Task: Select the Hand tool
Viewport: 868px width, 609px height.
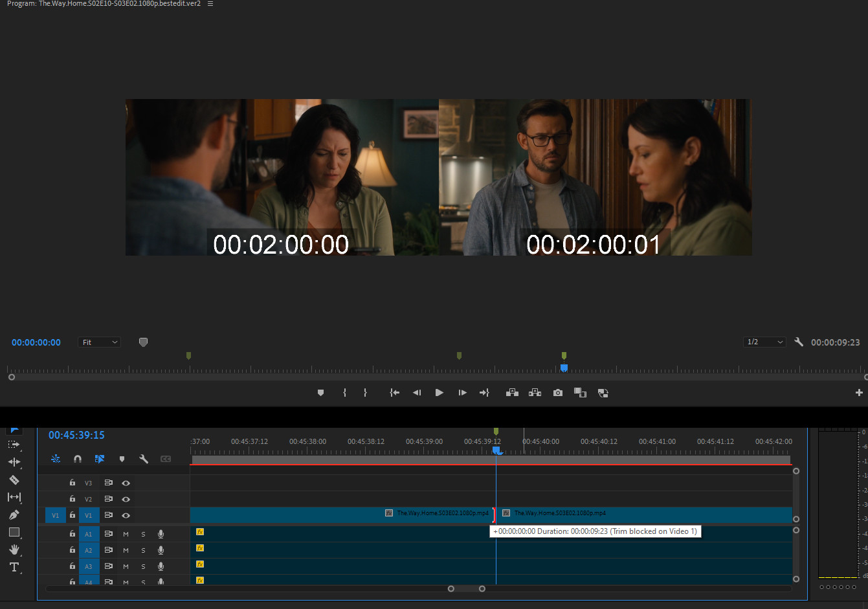Action: coord(14,549)
